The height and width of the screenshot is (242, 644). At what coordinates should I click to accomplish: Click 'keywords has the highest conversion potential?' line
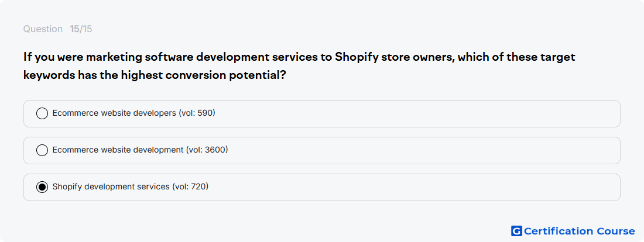coord(155,76)
